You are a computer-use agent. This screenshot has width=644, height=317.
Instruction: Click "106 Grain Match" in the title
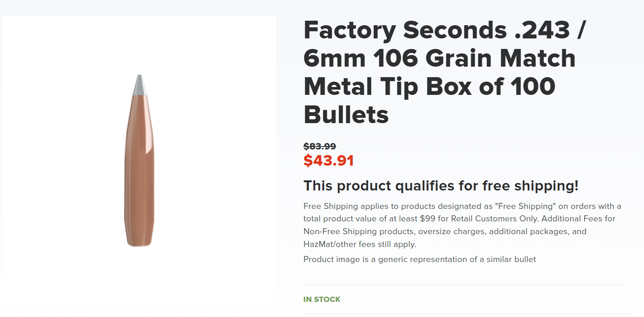coord(474,58)
